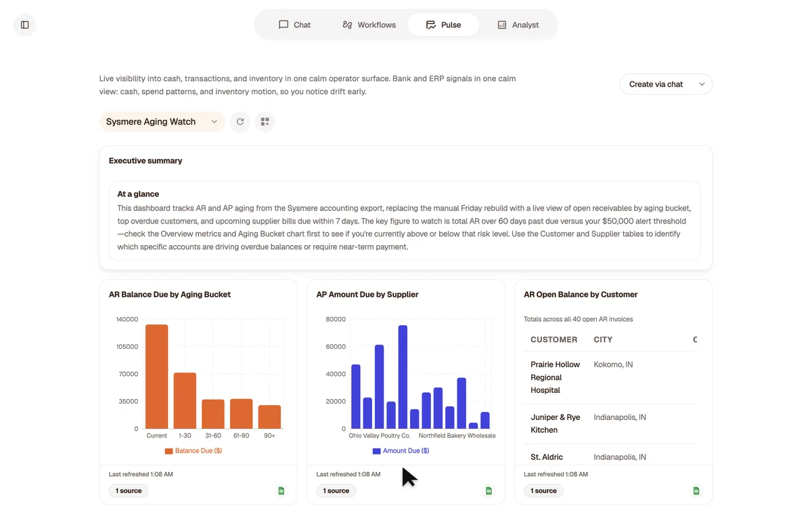Click the Ohio Valley Poultry Co. axis label

380,436
